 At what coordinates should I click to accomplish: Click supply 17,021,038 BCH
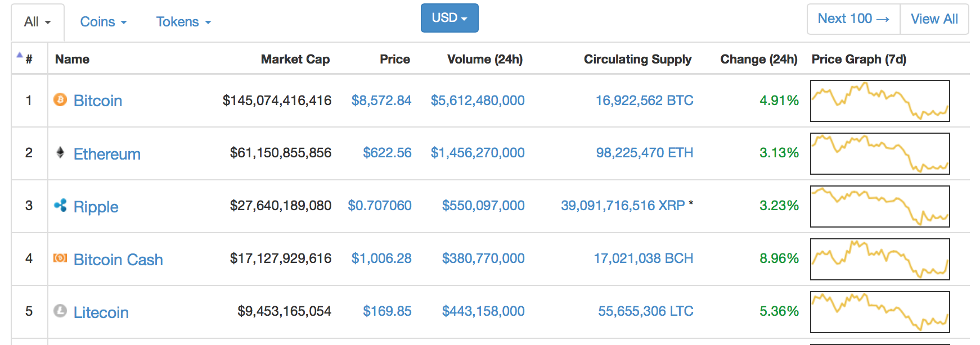[x=644, y=258]
